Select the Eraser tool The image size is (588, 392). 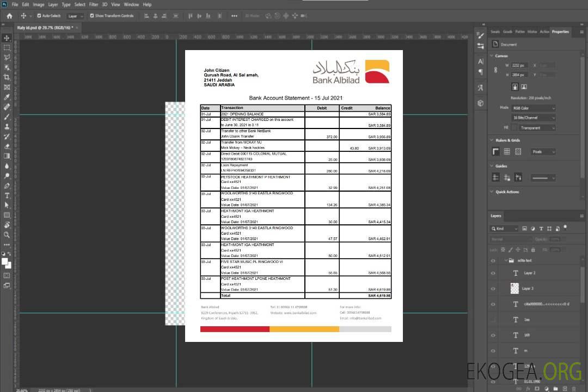7,146
